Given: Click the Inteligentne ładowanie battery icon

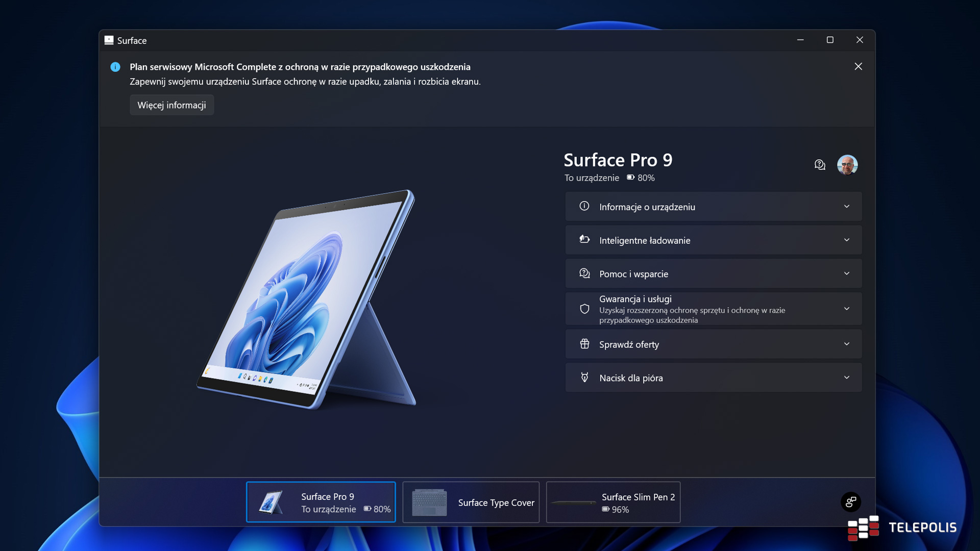Looking at the screenshot, I should tap(584, 240).
